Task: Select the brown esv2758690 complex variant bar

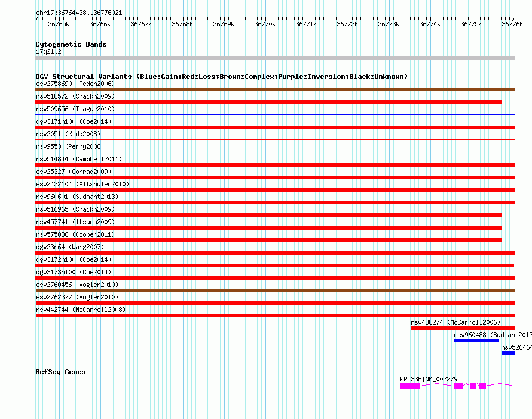Action: pyautogui.click(x=275, y=90)
